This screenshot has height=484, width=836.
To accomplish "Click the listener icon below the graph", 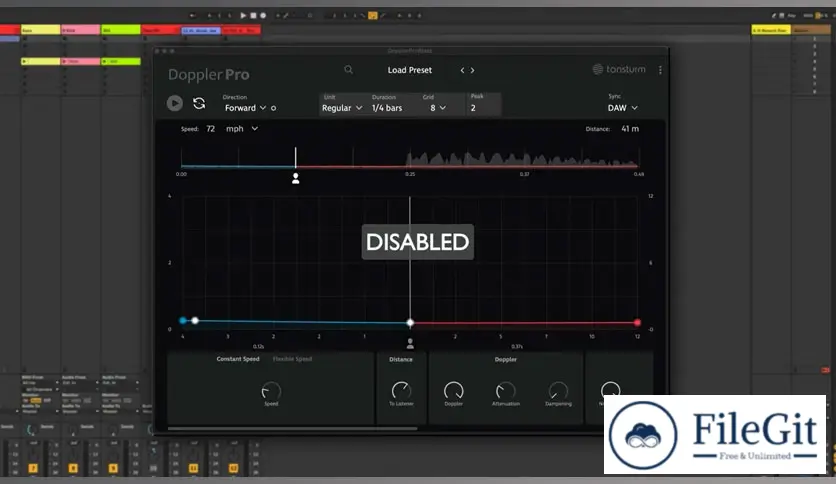I will (410, 343).
